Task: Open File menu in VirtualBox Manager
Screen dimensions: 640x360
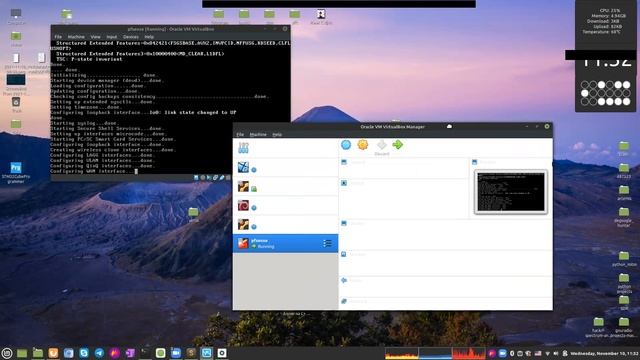Action: coord(240,134)
